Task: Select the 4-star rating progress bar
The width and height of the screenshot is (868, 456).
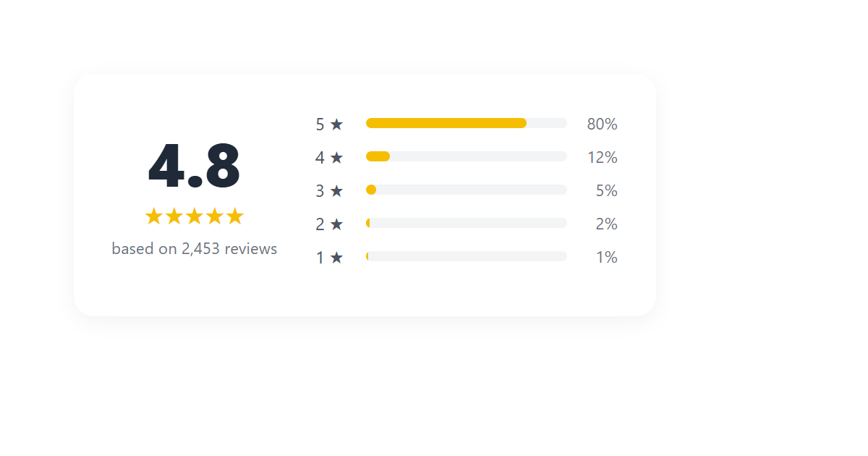Action: coord(467,156)
